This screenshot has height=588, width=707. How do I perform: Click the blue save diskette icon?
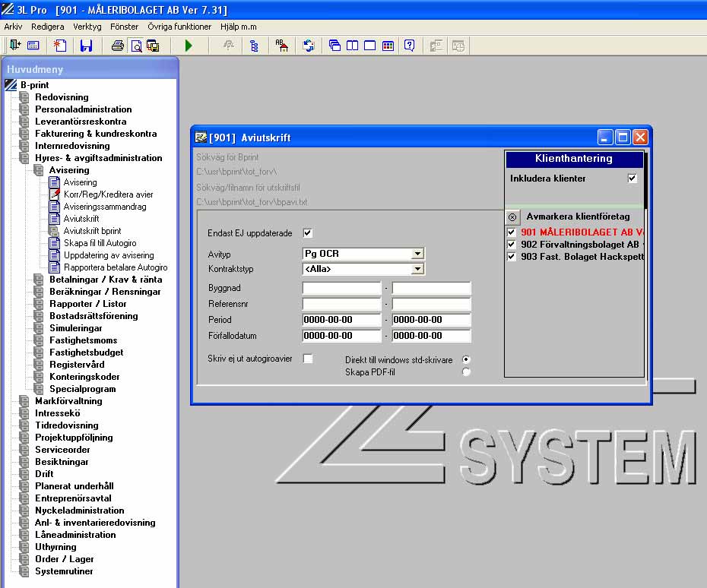point(86,46)
